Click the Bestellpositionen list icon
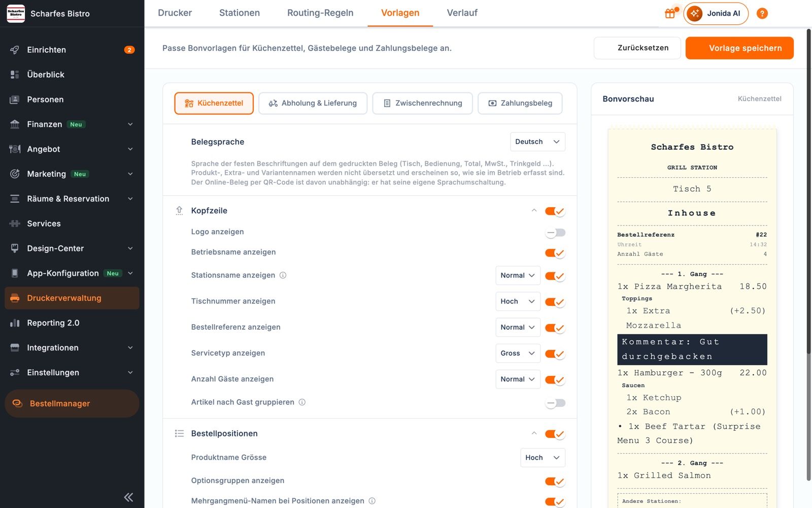 pos(179,433)
